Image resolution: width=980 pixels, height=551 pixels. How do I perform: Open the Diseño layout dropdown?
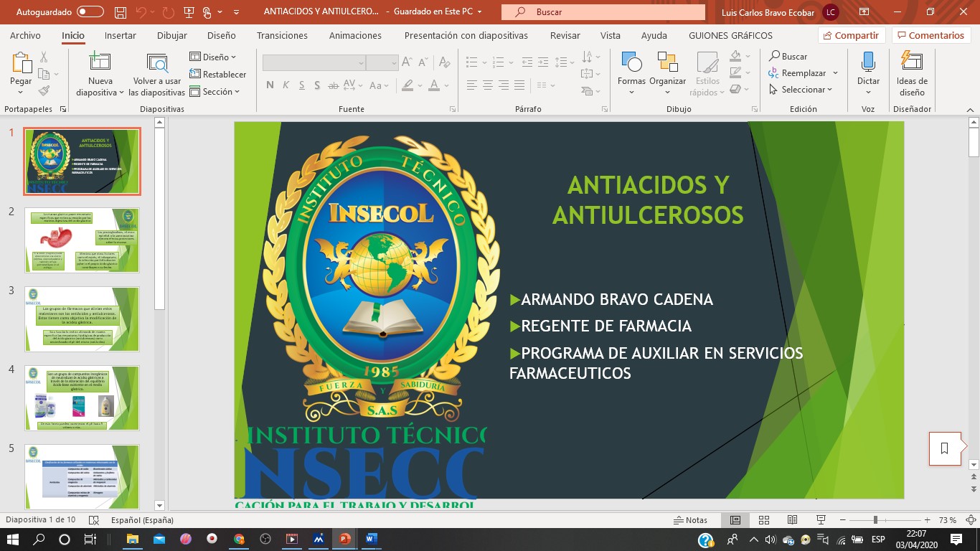pyautogui.click(x=212, y=57)
